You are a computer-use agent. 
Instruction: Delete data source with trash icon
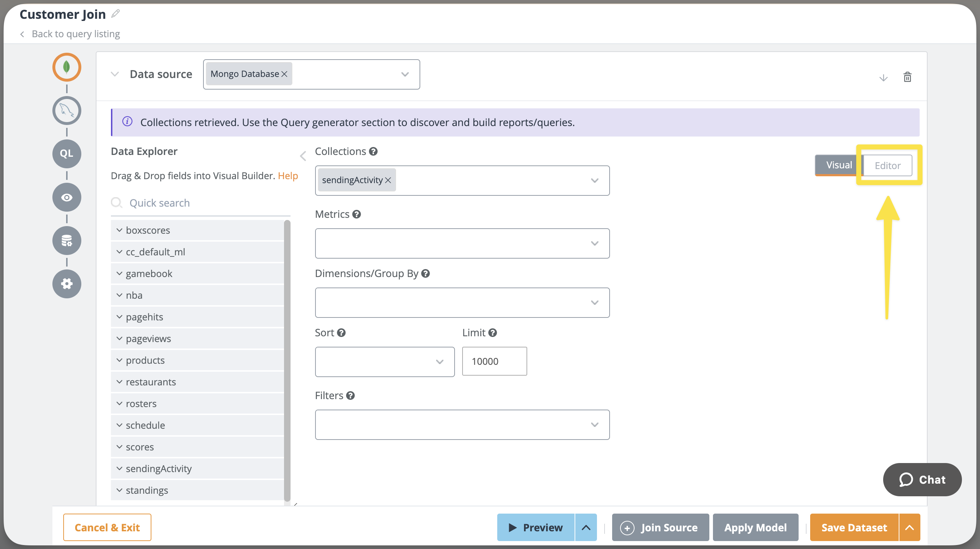907,77
